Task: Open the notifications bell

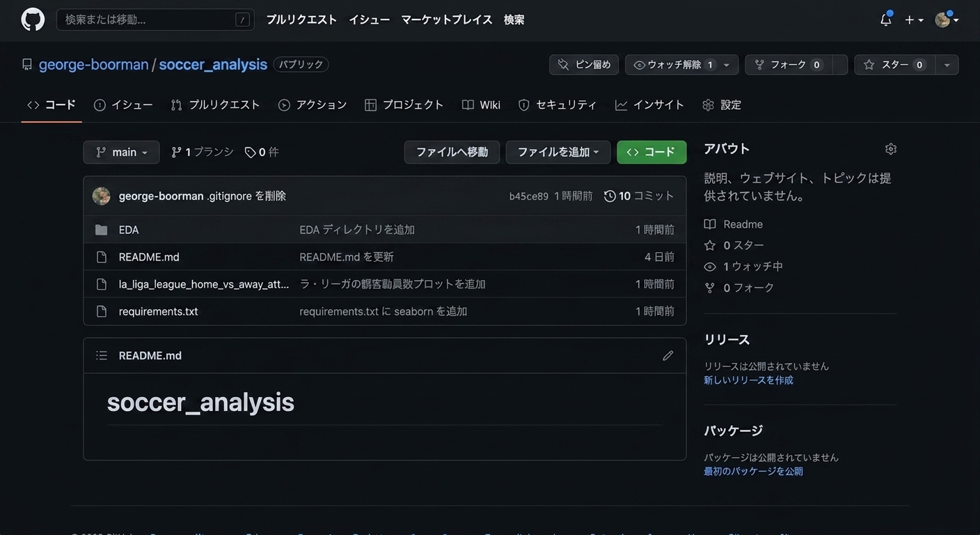Action: pyautogui.click(x=886, y=20)
